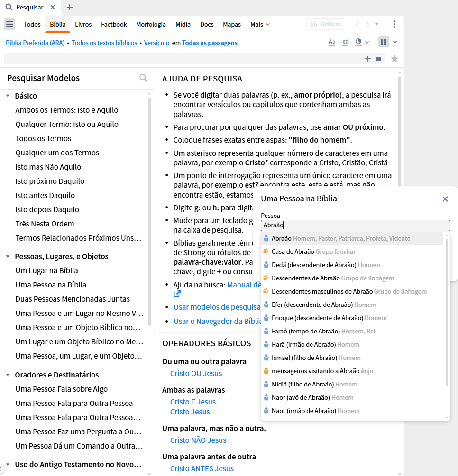Toggle match case Aa option
Image resolution: width=458 pixels, height=476 pixels.
click(x=332, y=42)
